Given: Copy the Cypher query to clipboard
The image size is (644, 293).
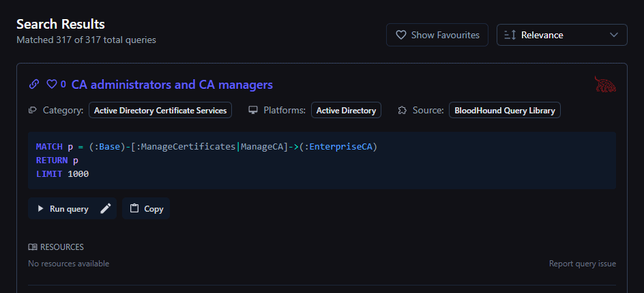Looking at the screenshot, I should pos(146,209).
